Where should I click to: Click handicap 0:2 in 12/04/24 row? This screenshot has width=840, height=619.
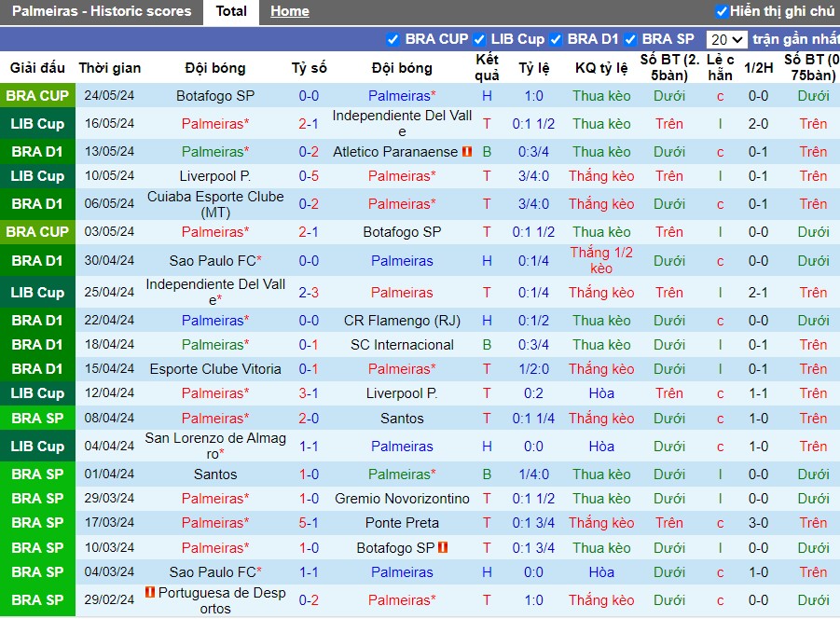click(533, 393)
